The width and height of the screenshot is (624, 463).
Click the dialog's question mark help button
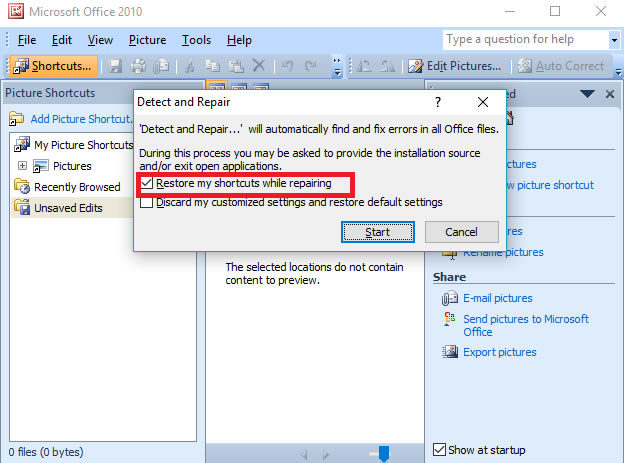pyautogui.click(x=438, y=102)
